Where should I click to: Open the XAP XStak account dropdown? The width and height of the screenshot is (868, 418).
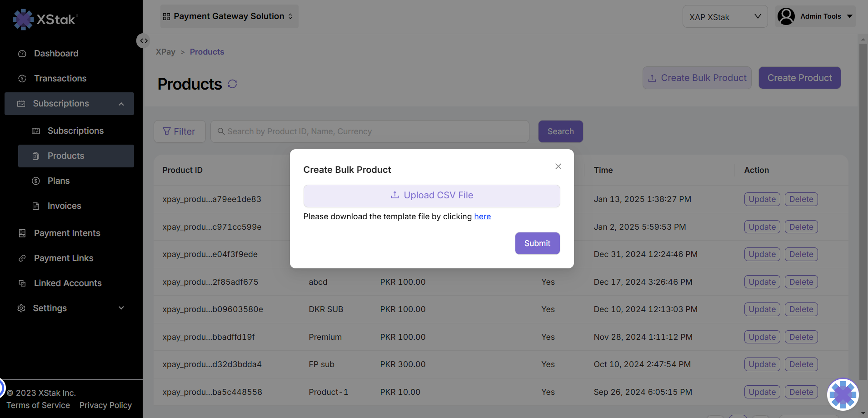tap(724, 17)
